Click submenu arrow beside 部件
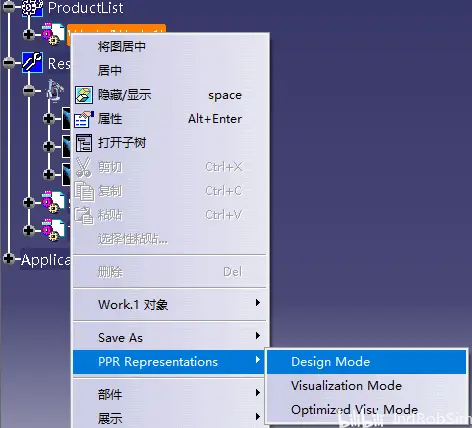The width and height of the screenshot is (472, 428). (x=258, y=393)
